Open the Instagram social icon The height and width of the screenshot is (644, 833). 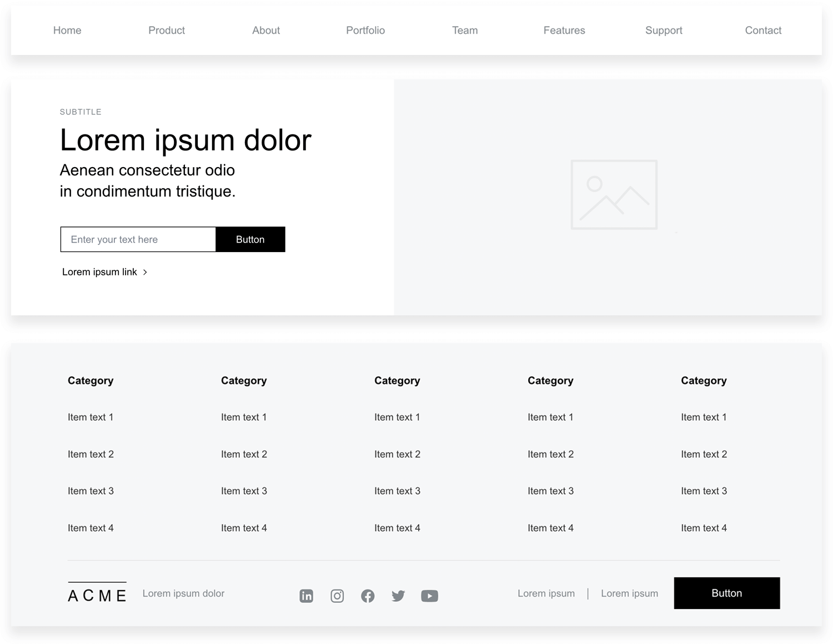point(337,596)
